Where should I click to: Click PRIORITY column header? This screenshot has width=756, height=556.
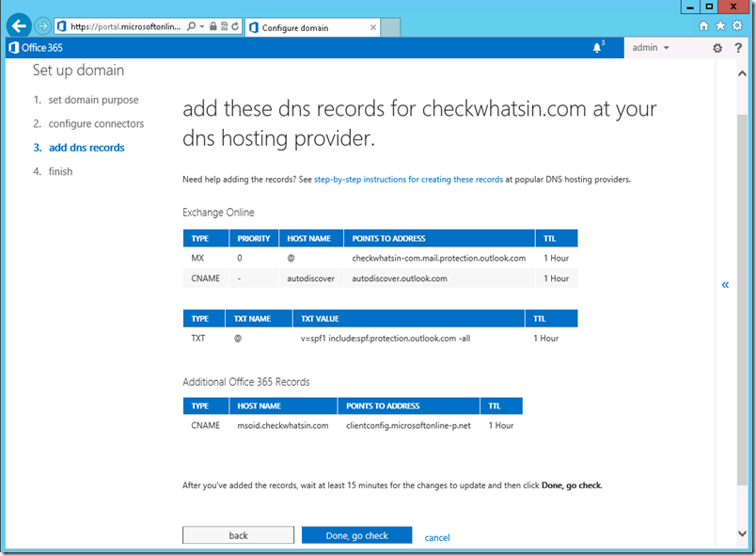click(x=254, y=239)
